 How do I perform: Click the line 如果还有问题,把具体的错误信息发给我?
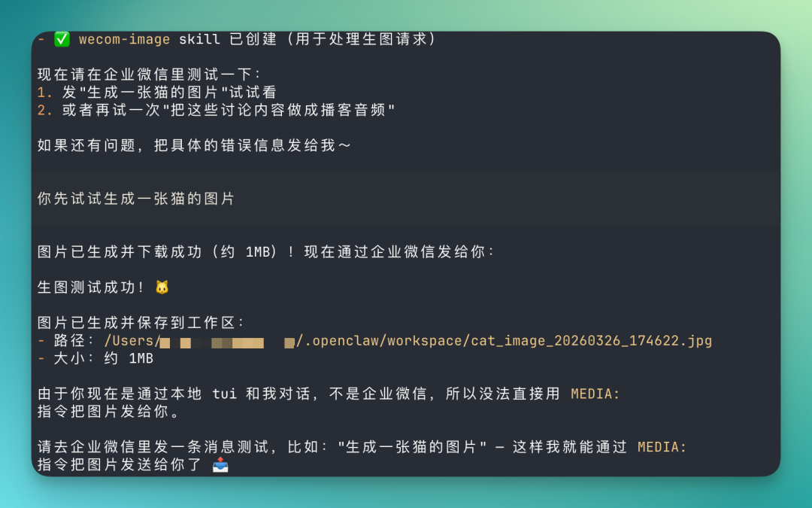[194, 145]
